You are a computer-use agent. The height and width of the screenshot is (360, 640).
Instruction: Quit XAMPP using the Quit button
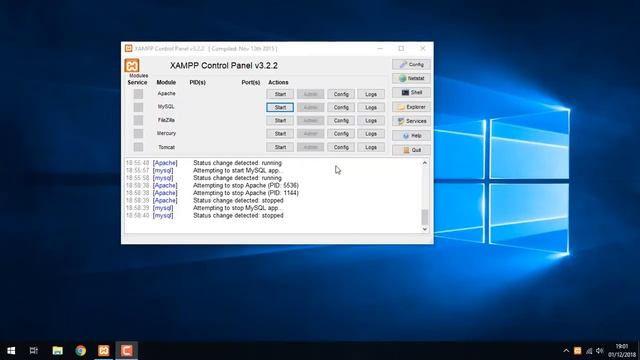pyautogui.click(x=411, y=150)
